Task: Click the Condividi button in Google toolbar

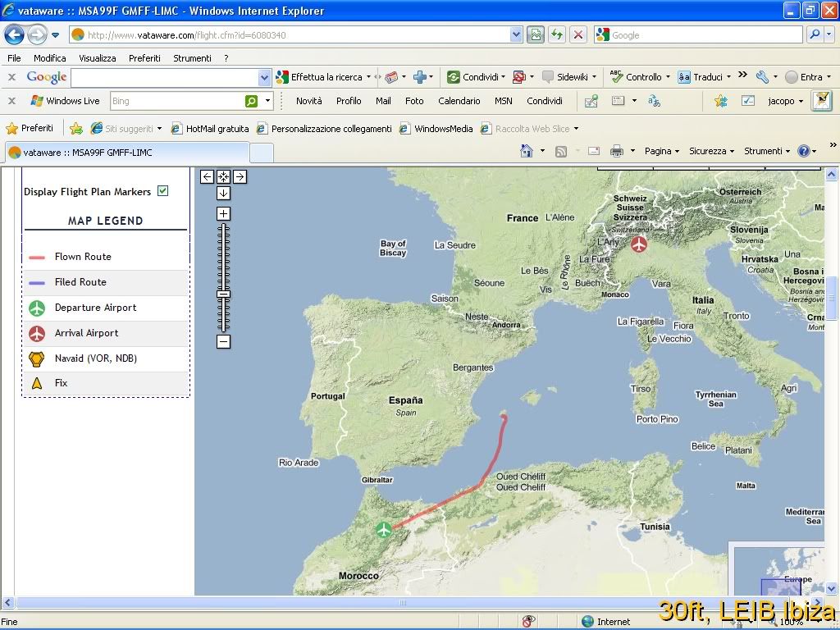Action: [x=477, y=77]
